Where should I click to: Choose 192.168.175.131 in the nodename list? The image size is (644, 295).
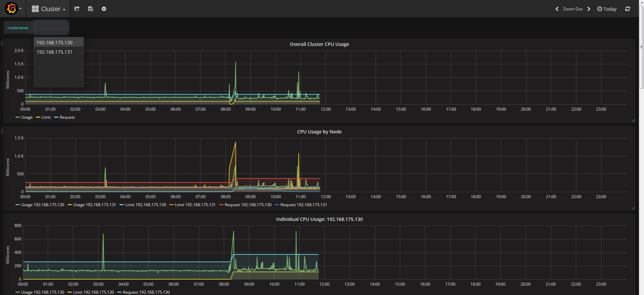(x=59, y=52)
